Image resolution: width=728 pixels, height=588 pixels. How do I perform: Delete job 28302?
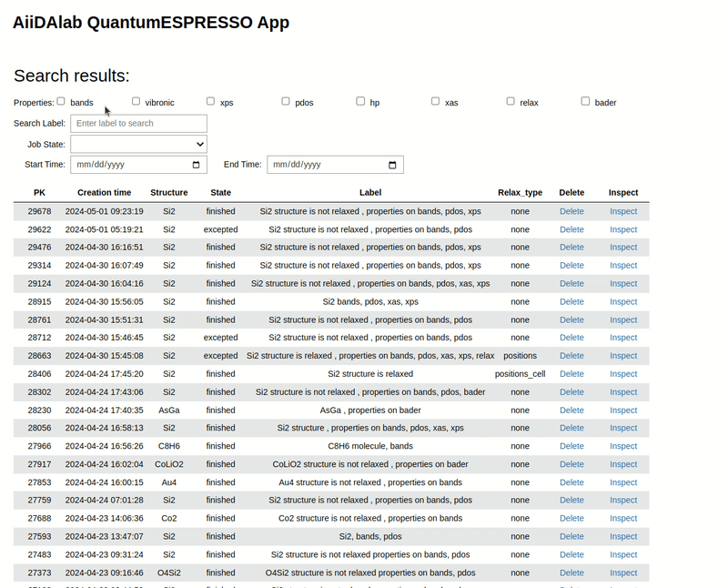[x=571, y=392]
